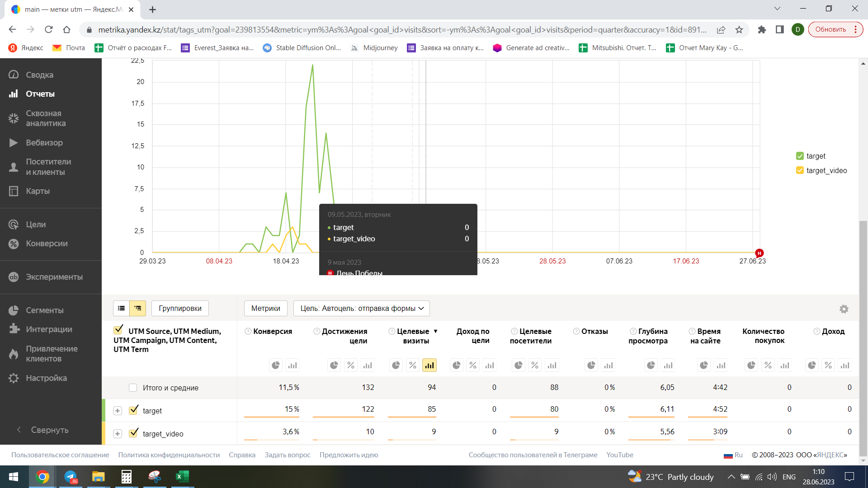Open Excel from the taskbar
Screen dimensions: 868x488
[182, 477]
